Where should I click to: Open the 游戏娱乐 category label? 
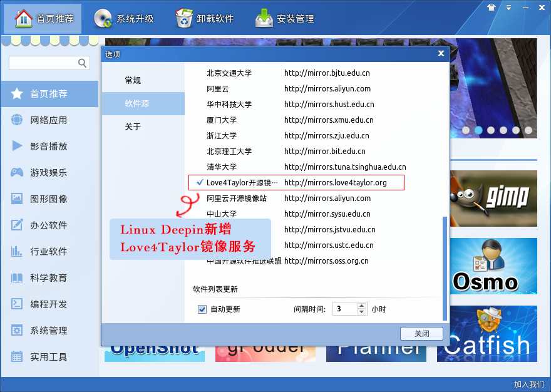[48, 173]
